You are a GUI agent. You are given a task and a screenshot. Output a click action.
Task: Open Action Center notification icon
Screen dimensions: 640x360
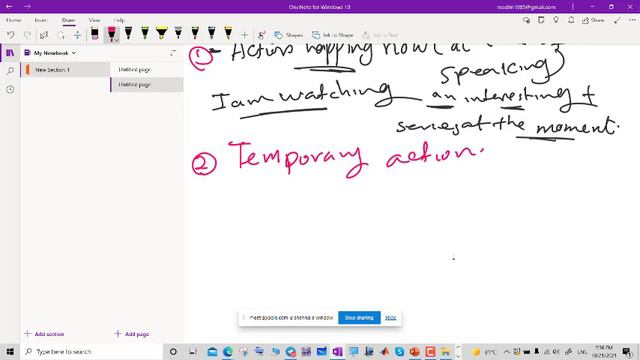tap(627, 351)
